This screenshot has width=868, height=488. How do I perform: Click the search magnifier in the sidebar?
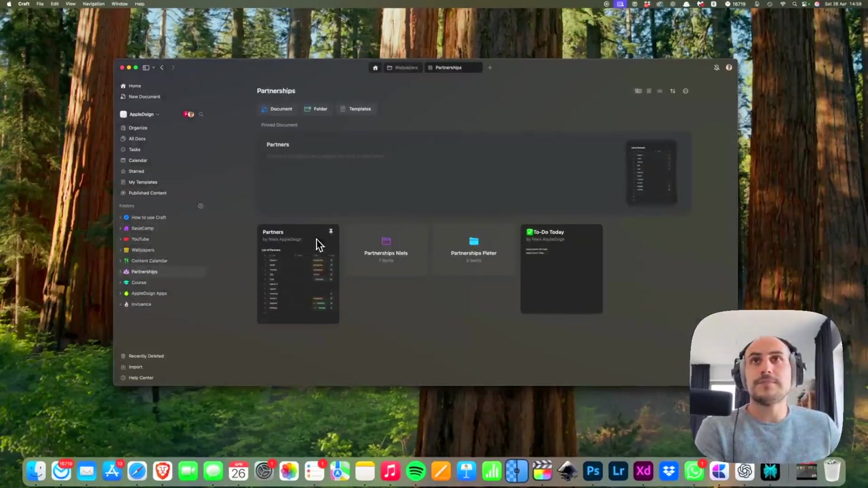pyautogui.click(x=201, y=115)
